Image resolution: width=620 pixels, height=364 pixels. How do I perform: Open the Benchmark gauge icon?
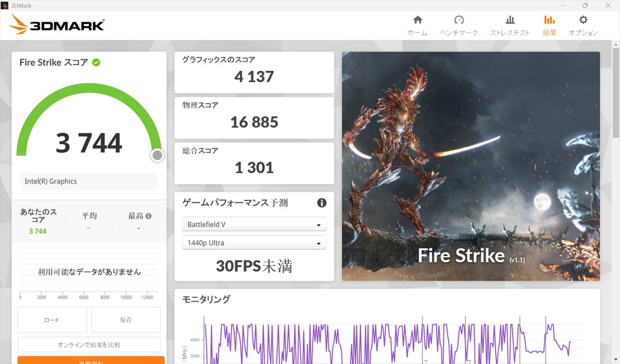[459, 20]
